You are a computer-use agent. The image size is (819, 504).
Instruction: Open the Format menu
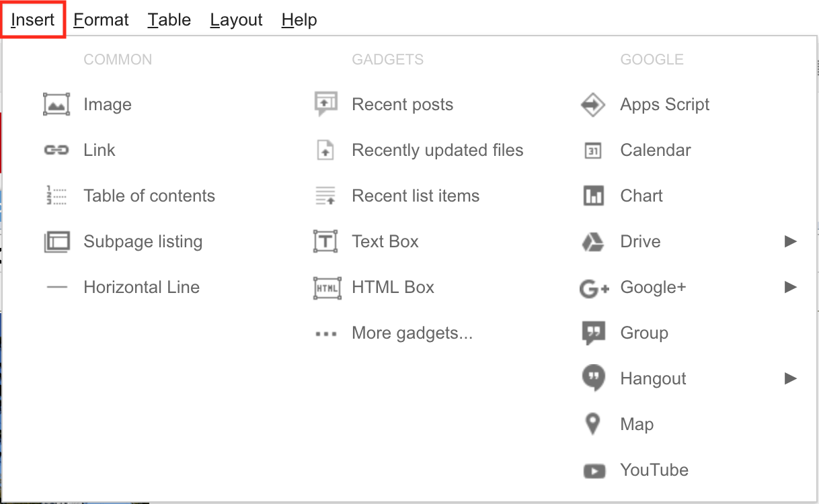102,20
